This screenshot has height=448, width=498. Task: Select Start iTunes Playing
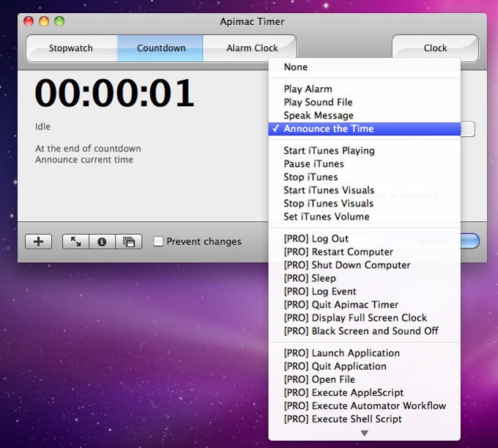(364, 151)
